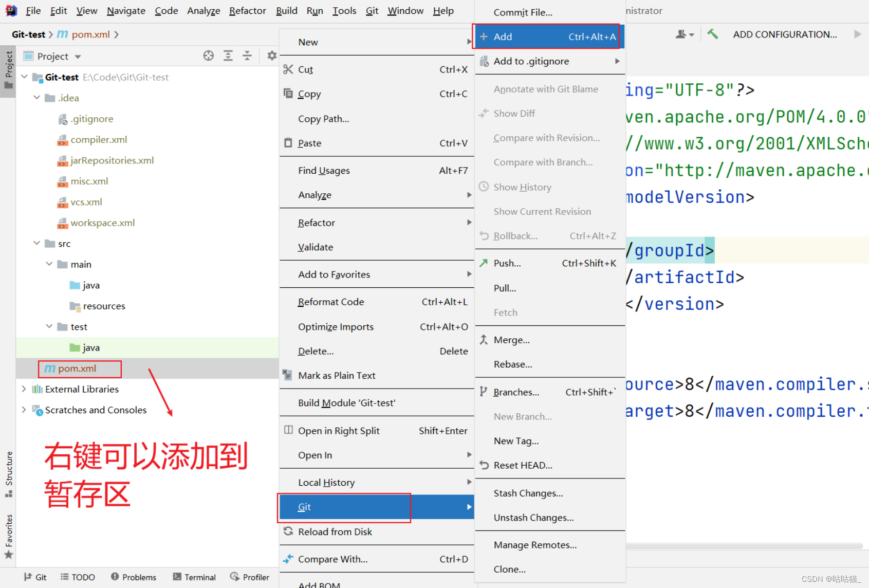Click the blue rollback arrow icon near ADD CONFIGURATION

[x=712, y=34]
